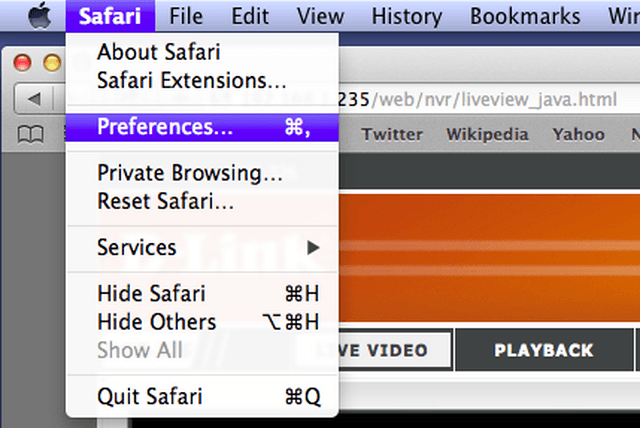Open the Edit menu
The height and width of the screenshot is (428, 640).
pyautogui.click(x=250, y=16)
